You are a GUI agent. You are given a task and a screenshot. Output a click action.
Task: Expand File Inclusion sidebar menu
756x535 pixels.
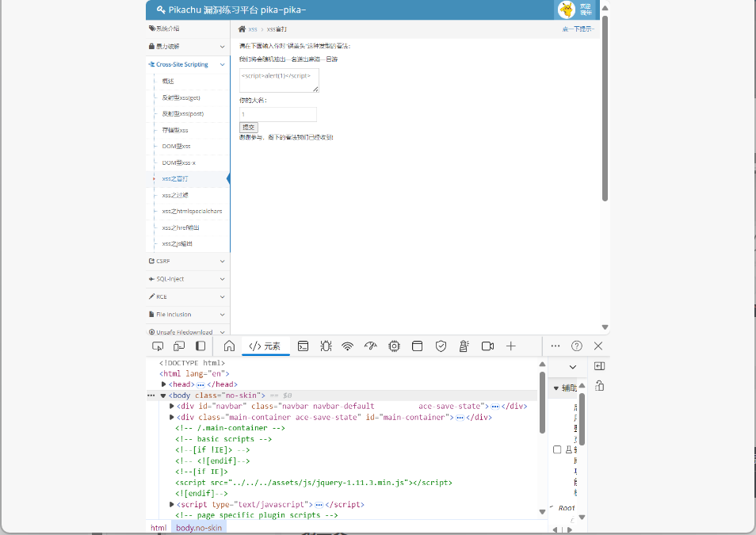[188, 315]
